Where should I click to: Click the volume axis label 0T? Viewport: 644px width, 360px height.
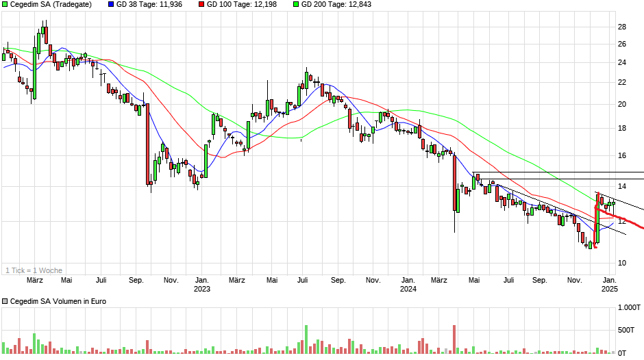click(x=622, y=353)
